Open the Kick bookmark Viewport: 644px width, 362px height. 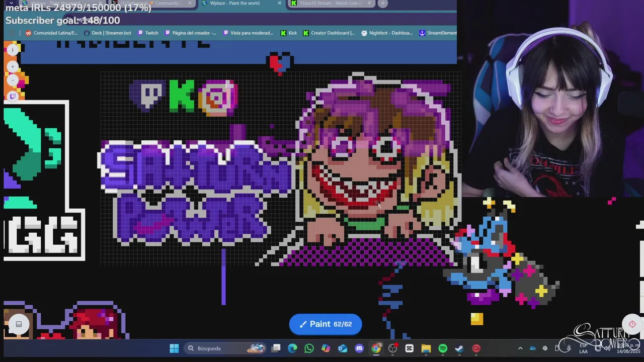tap(289, 33)
